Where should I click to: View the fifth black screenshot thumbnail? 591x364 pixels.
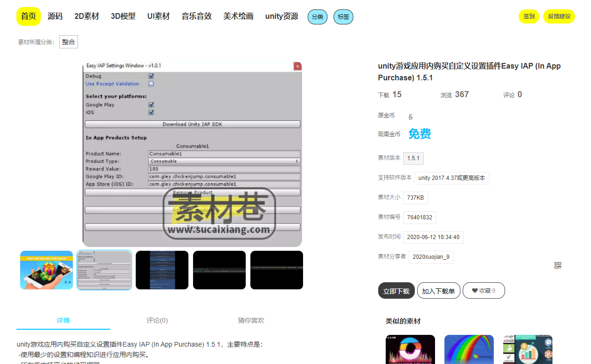[277, 270]
